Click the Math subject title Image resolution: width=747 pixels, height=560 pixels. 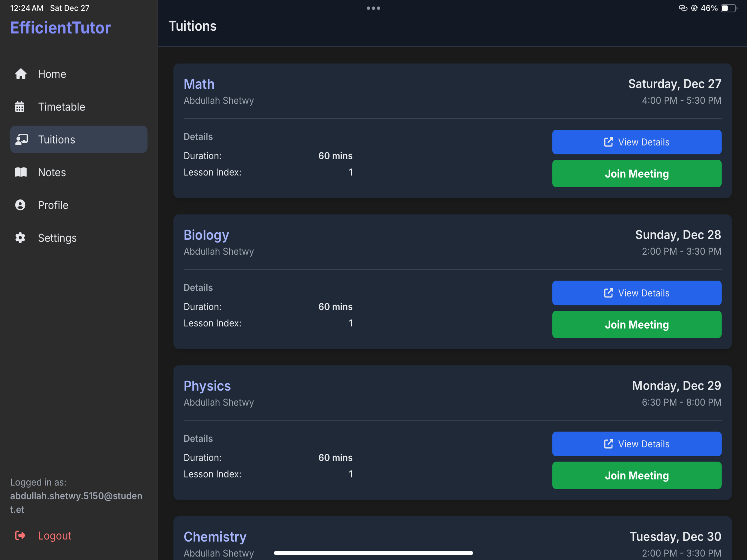pos(199,84)
